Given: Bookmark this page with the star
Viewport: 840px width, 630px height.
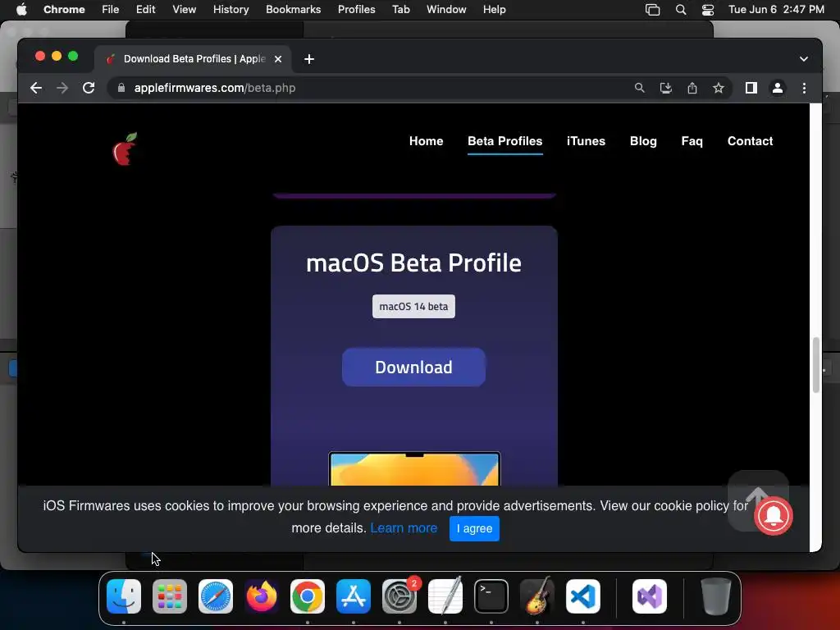Looking at the screenshot, I should pos(719,88).
